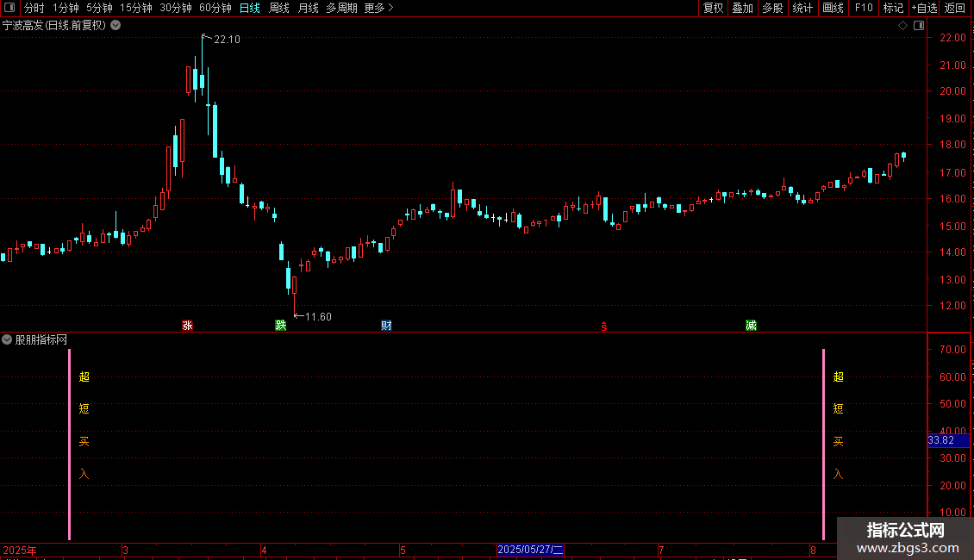Screen dimensions: 974x560
Task: Click the 33.82 indicator value box
Action: click(948, 440)
